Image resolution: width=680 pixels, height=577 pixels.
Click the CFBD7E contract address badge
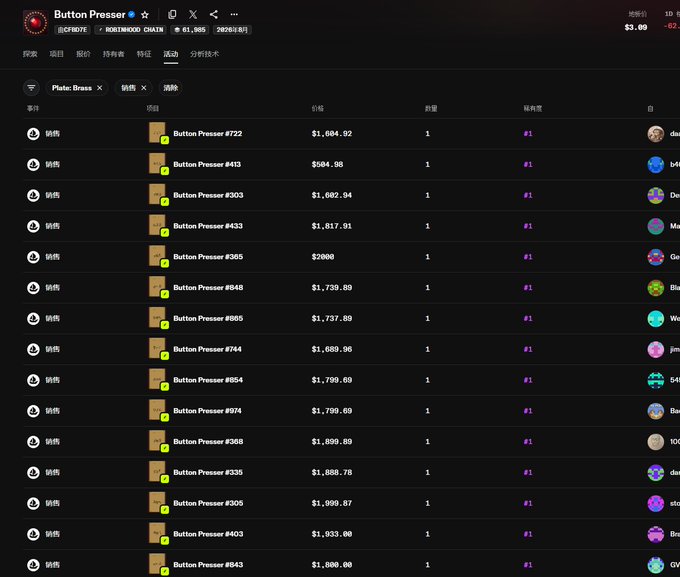tap(72, 30)
